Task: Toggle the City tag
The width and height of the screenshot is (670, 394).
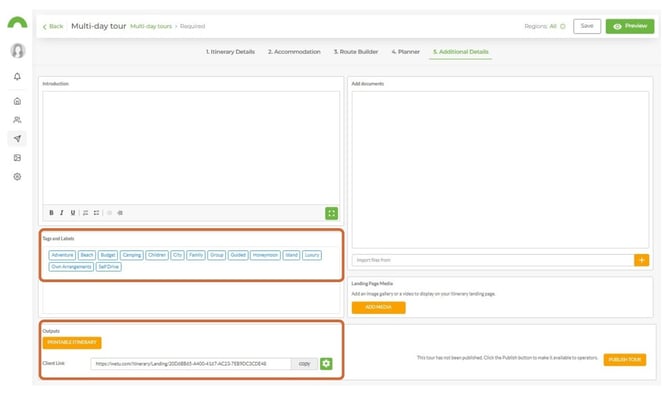Action: tap(177, 255)
